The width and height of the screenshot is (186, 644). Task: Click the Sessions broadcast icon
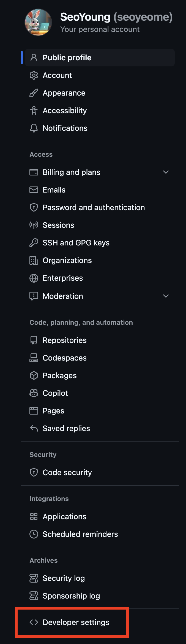34,225
